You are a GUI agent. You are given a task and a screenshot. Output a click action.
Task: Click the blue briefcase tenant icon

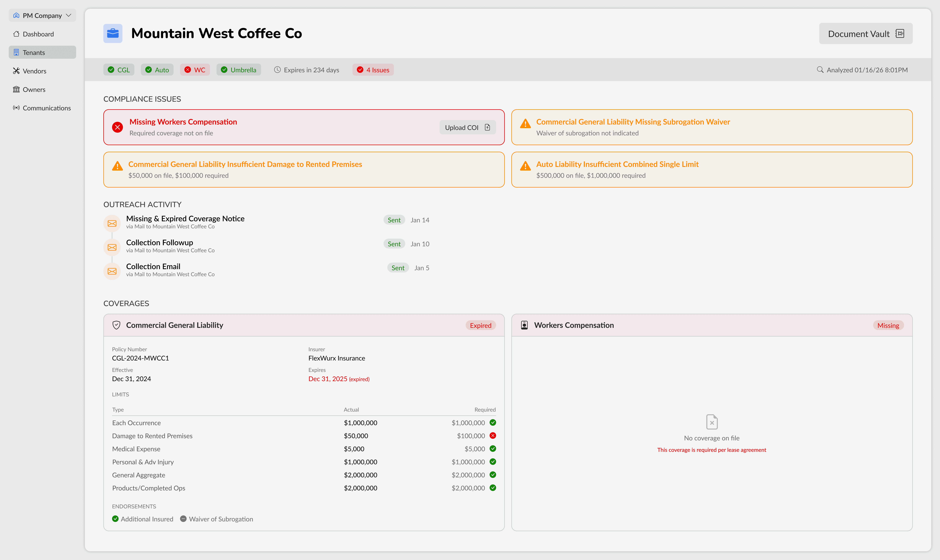(112, 33)
